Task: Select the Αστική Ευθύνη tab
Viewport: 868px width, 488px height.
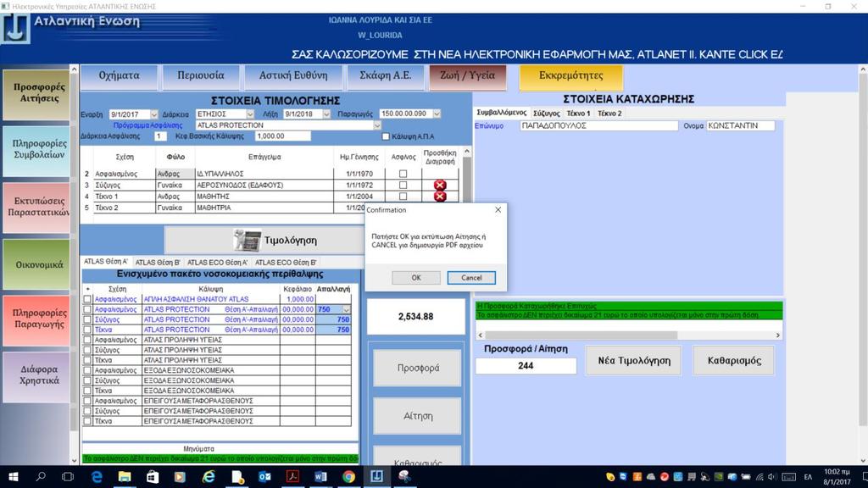Action: tap(293, 75)
